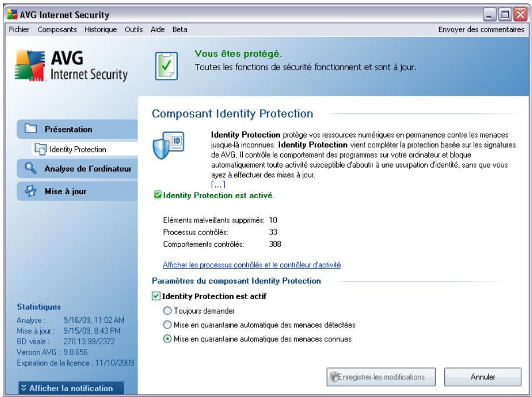
Task: Select 'Identity Protection' sidebar sub-item
Action: point(85,150)
